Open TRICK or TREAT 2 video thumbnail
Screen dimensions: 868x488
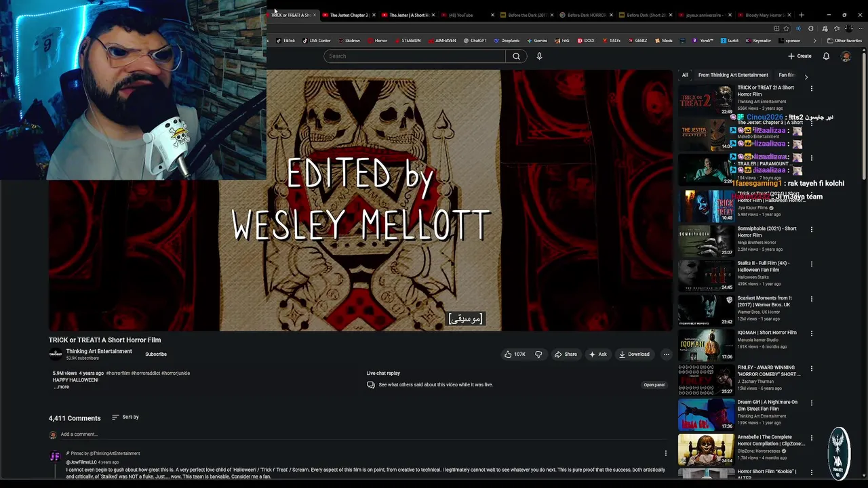point(706,100)
